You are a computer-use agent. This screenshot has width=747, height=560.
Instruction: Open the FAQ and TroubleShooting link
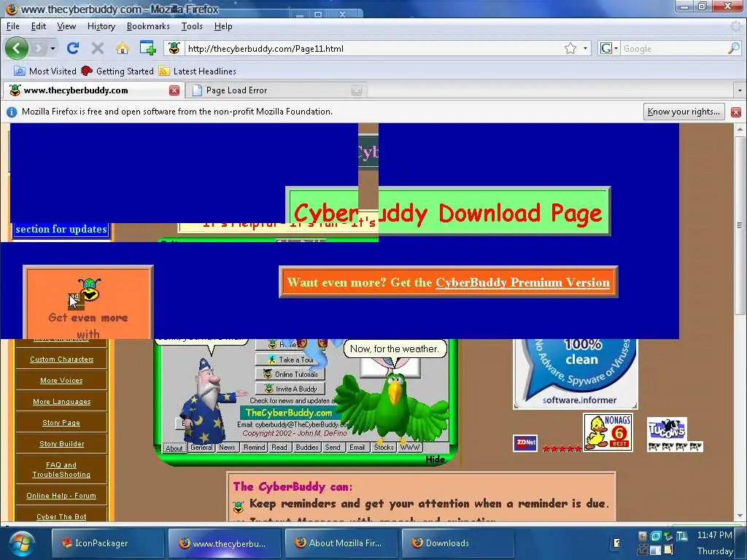point(61,470)
